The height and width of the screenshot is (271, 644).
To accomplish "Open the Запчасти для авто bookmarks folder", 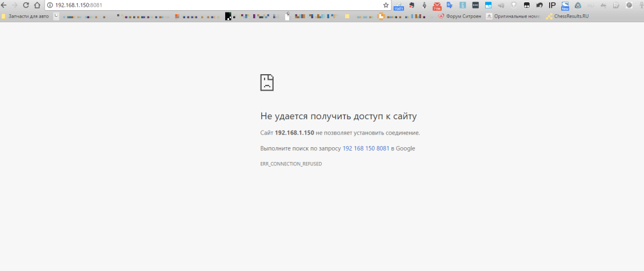I will pyautogui.click(x=25, y=17).
